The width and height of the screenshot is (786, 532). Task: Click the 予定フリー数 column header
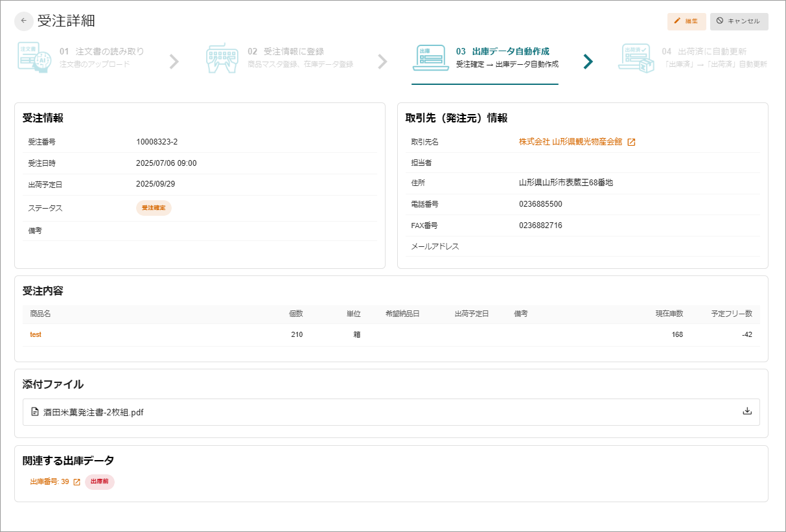click(732, 314)
